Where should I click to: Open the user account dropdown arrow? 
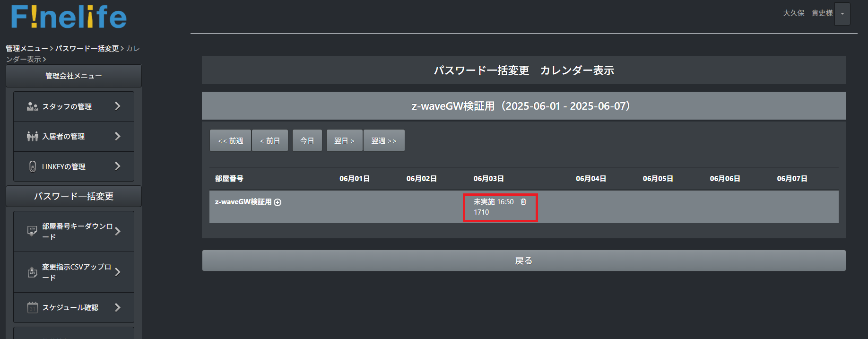(x=842, y=14)
